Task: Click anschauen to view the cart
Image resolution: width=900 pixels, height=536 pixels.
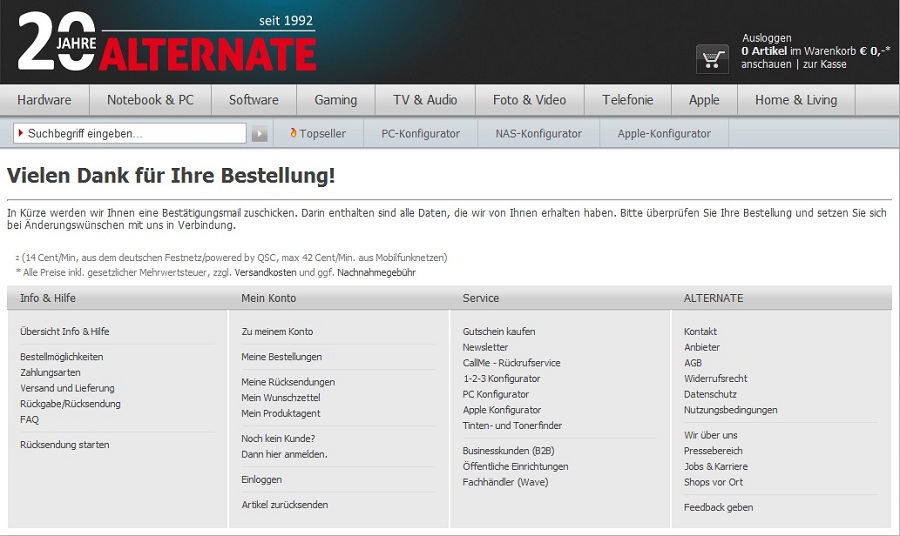Action: (766, 64)
